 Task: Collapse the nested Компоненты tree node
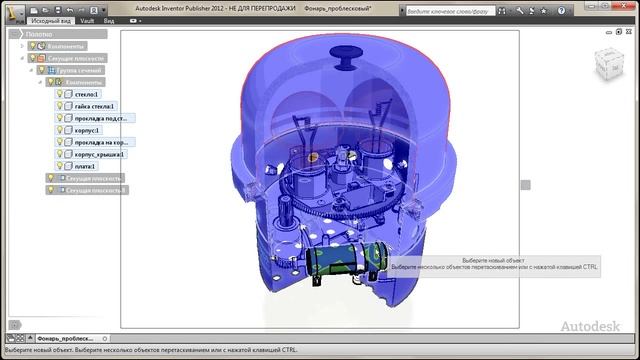40,82
